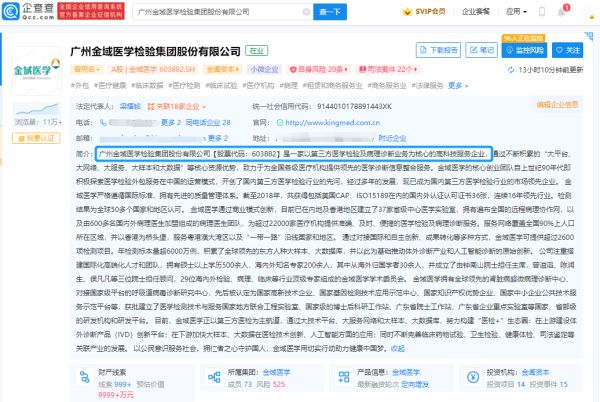Click the 所属集团 hierarchy icon
This screenshot has height=402, width=600.
click(214, 377)
